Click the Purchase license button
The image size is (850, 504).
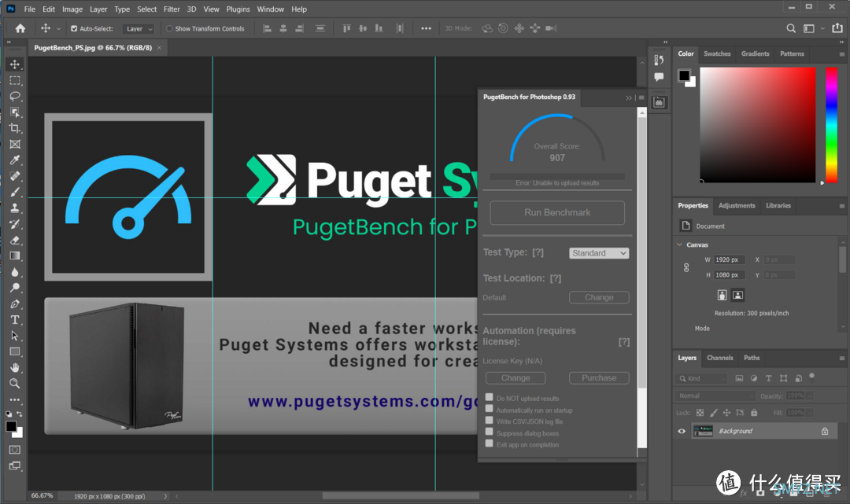pyautogui.click(x=599, y=378)
